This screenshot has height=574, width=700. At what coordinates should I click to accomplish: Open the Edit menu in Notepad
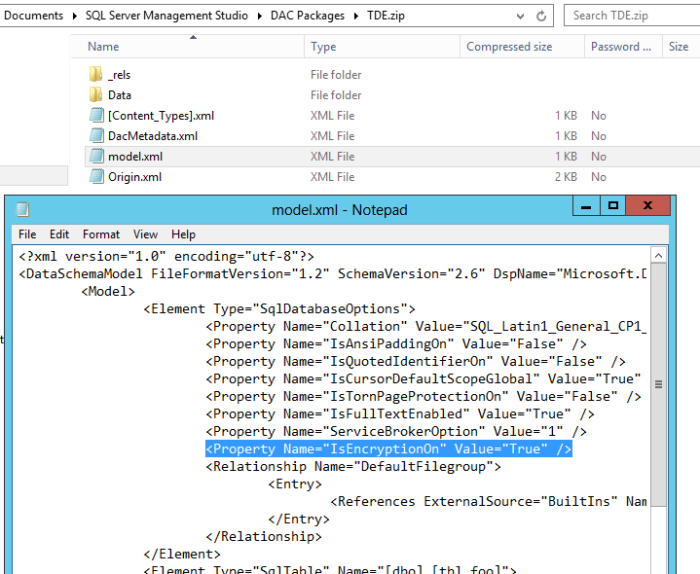click(60, 234)
